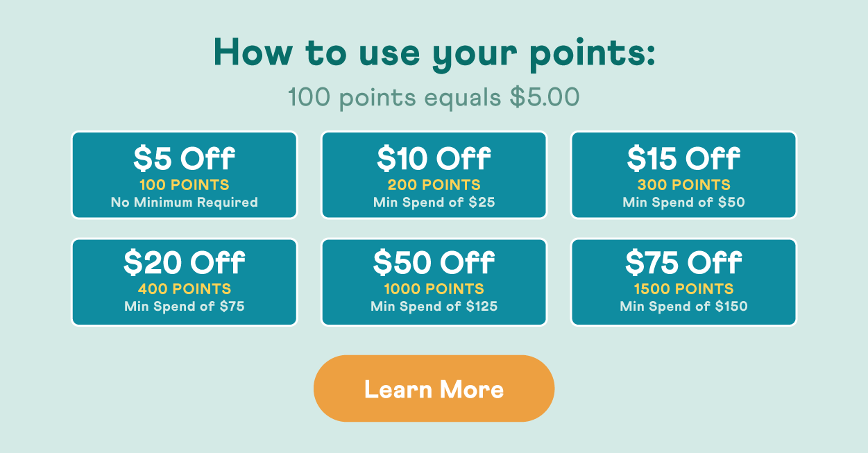Click the Min Spend of $50 text
The height and width of the screenshot is (453, 868).
[683, 203]
